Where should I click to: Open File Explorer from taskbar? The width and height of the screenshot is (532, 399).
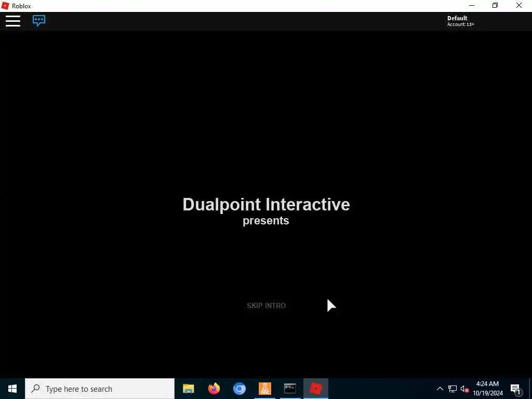point(188,389)
